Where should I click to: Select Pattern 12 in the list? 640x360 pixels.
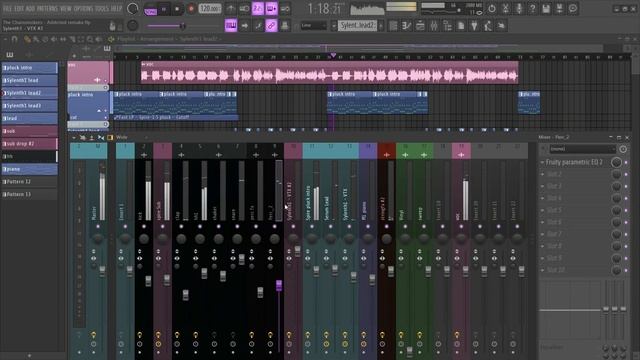(29, 182)
